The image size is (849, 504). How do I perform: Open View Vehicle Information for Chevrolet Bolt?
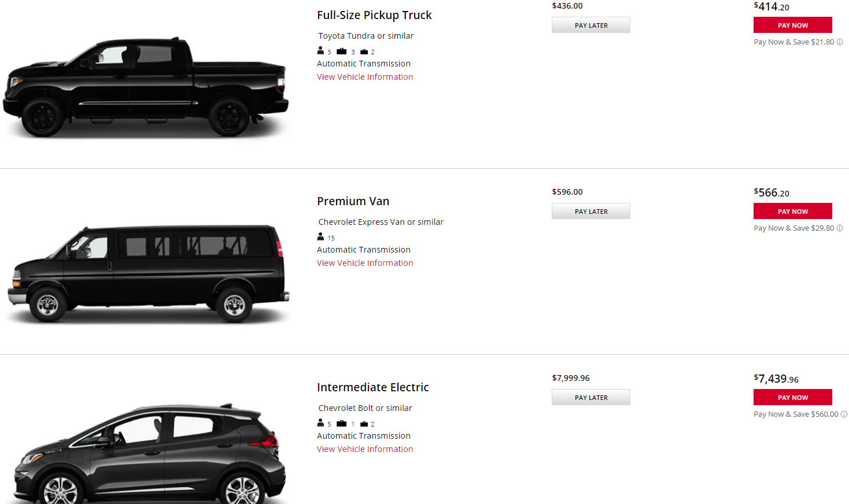tap(365, 449)
